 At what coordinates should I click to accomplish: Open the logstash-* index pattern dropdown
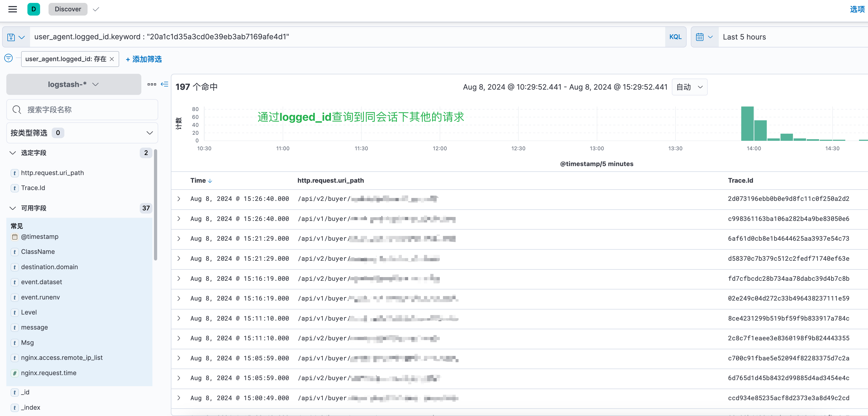74,84
